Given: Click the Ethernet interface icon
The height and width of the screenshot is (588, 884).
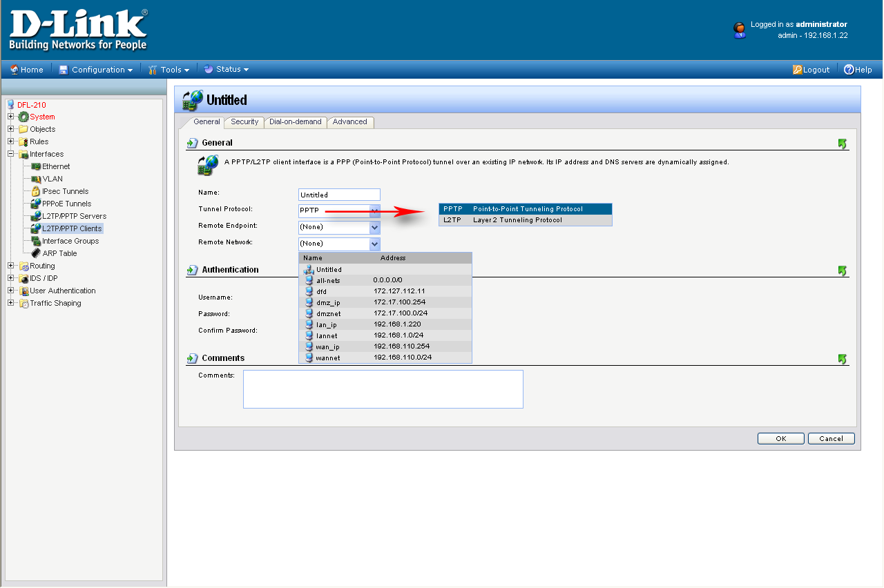Looking at the screenshot, I should coord(36,166).
